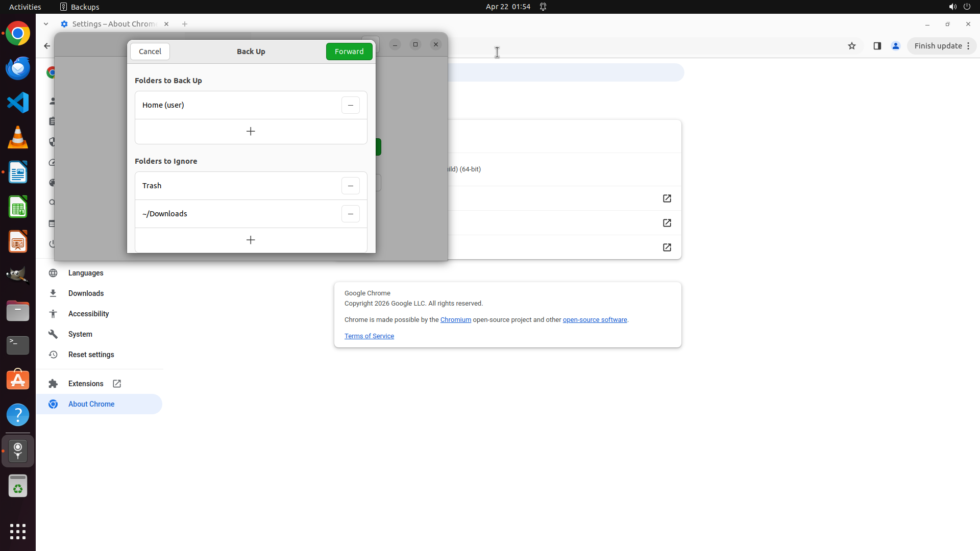Viewport: 980px width, 551px height.
Task: Remove Home (user) from backup folders
Action: click(350, 105)
